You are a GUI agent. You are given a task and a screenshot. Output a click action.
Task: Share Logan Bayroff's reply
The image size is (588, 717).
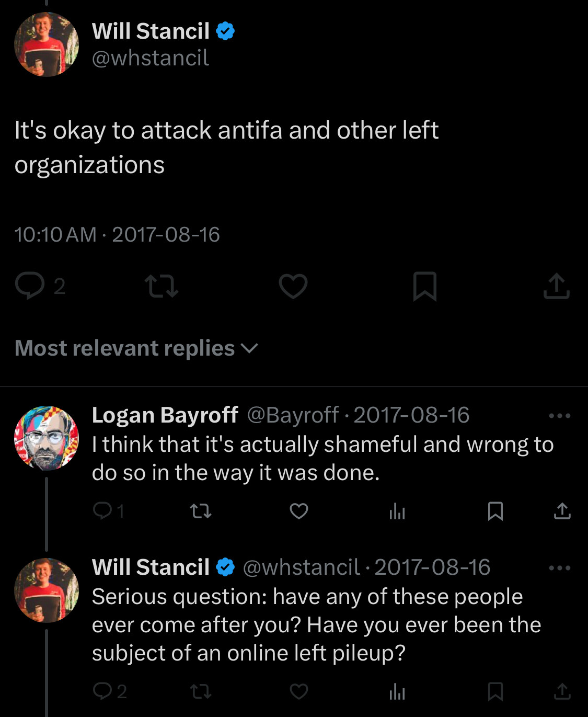point(562,510)
